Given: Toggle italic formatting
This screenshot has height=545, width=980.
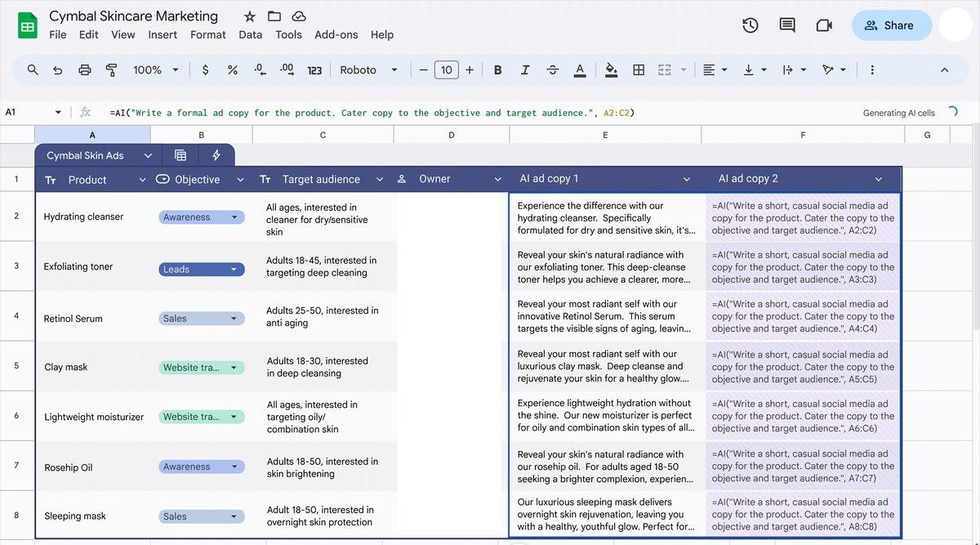Looking at the screenshot, I should [525, 70].
